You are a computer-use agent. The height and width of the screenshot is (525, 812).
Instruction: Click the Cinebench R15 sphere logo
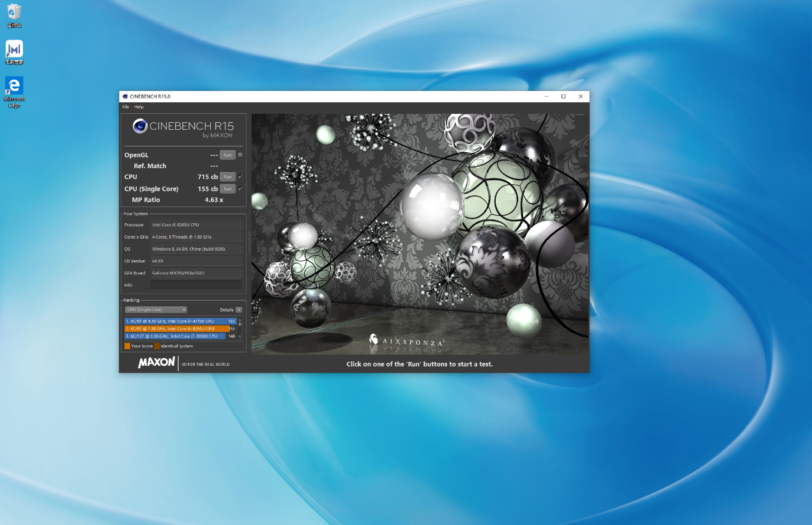pyautogui.click(x=140, y=126)
